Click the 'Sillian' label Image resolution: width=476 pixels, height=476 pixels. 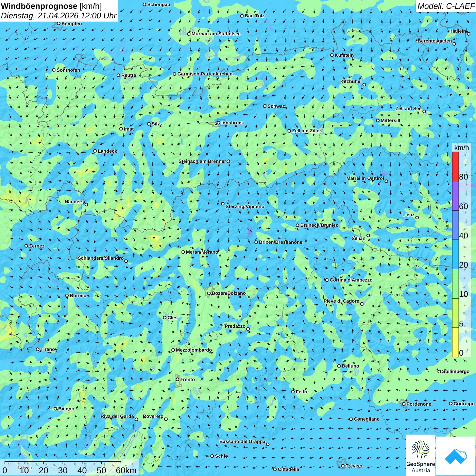coord(358,238)
